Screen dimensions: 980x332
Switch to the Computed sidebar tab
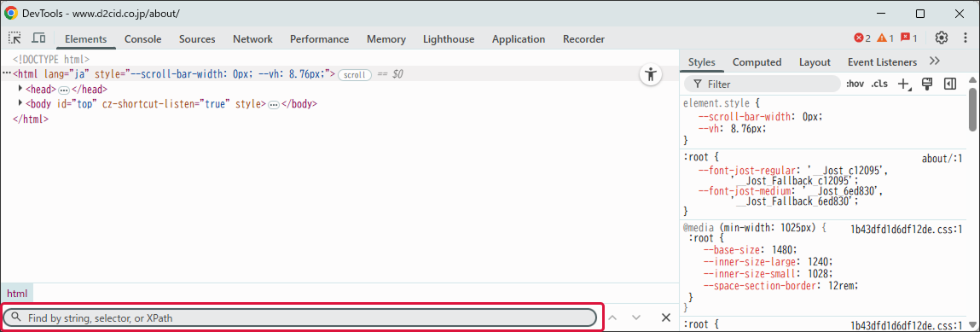pyautogui.click(x=757, y=62)
